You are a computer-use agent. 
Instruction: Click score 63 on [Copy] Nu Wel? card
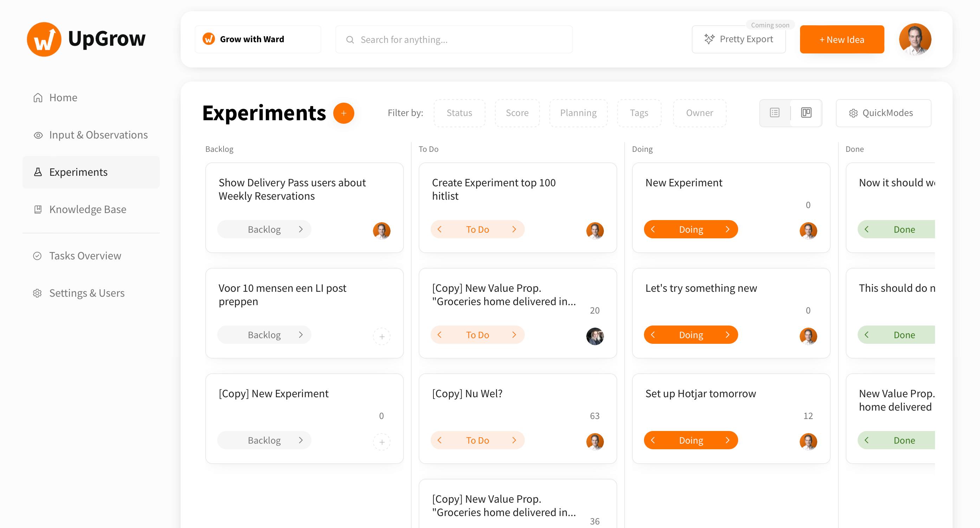point(595,416)
